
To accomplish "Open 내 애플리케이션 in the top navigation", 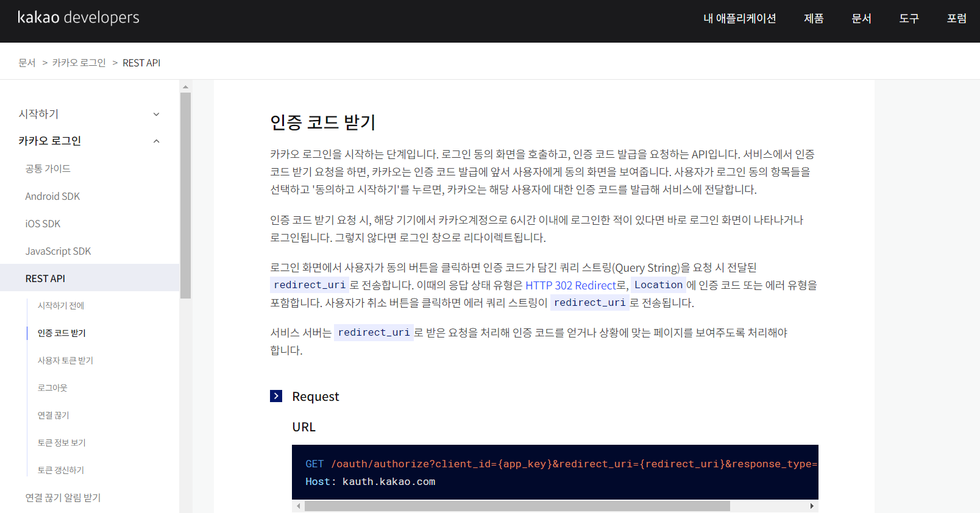I will 740,18.
